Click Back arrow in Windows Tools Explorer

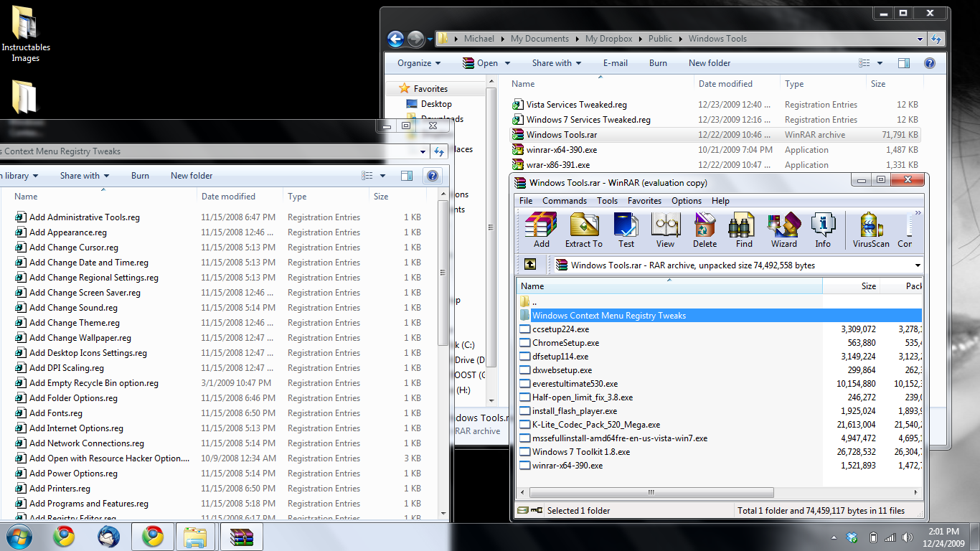(395, 39)
